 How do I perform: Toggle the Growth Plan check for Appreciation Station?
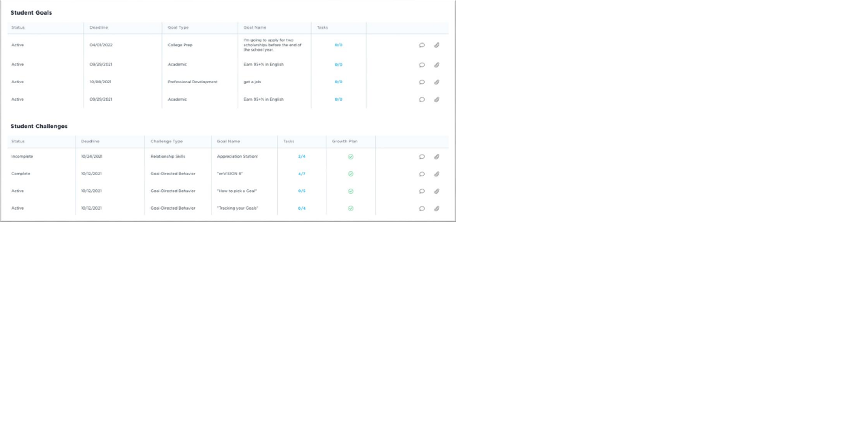click(351, 157)
